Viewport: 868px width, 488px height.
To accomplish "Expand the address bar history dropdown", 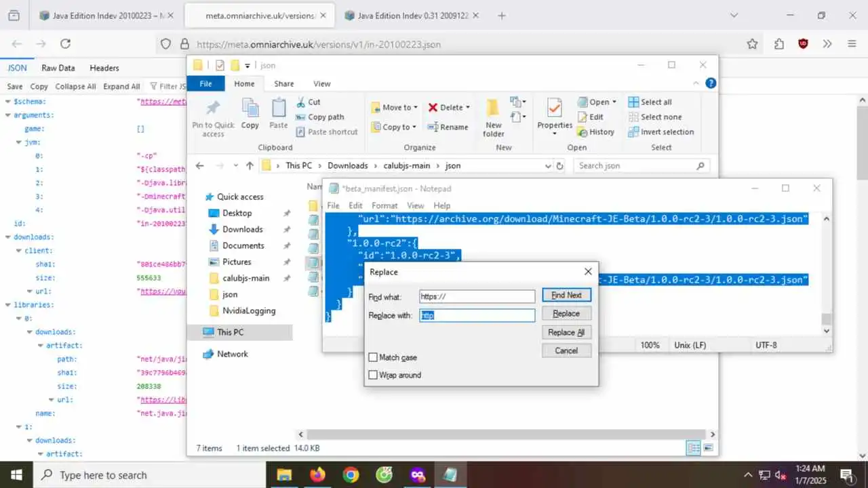I will (548, 165).
